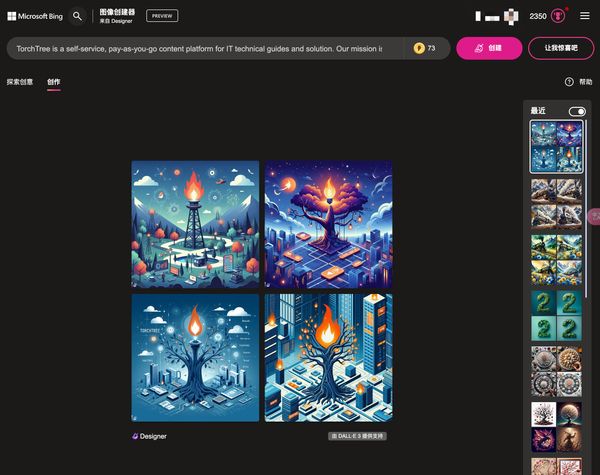
Task: Open the hamburger menu icon
Action: point(584,16)
